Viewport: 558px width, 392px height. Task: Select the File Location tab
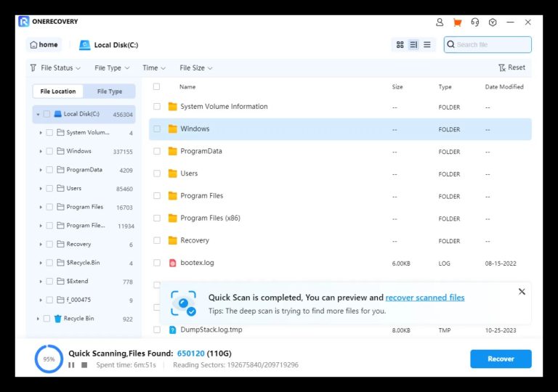[x=58, y=91]
